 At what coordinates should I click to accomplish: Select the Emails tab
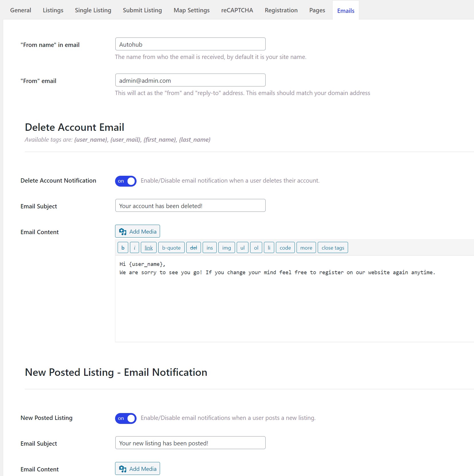tap(346, 11)
